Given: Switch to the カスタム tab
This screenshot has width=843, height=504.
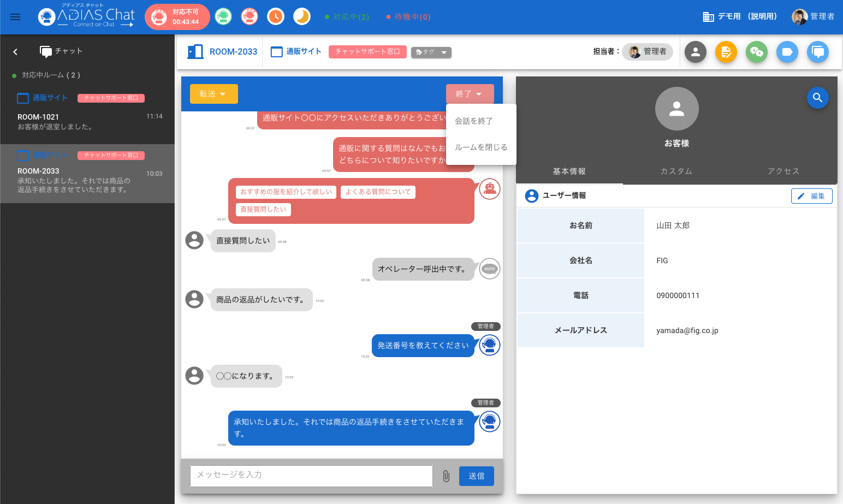Looking at the screenshot, I should (676, 171).
